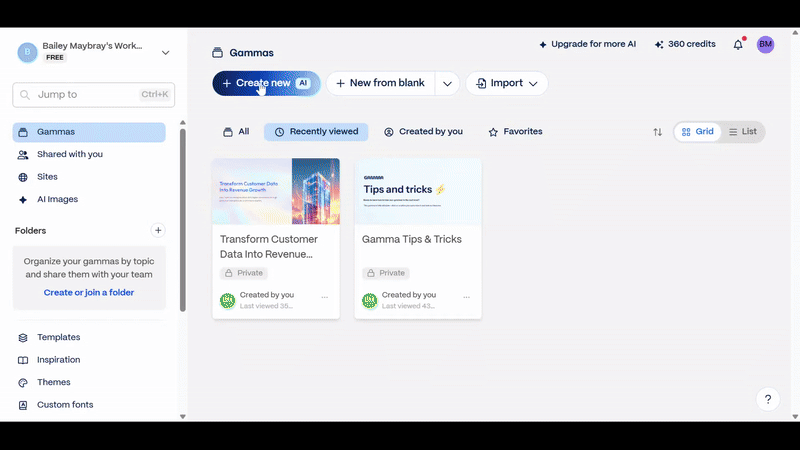800x450 pixels.
Task: Open BM user avatar menu
Action: click(x=765, y=45)
